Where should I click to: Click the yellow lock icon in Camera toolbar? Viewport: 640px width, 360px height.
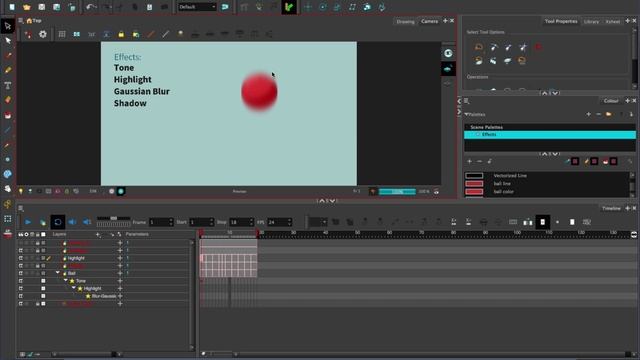pyautogui.click(x=121, y=34)
